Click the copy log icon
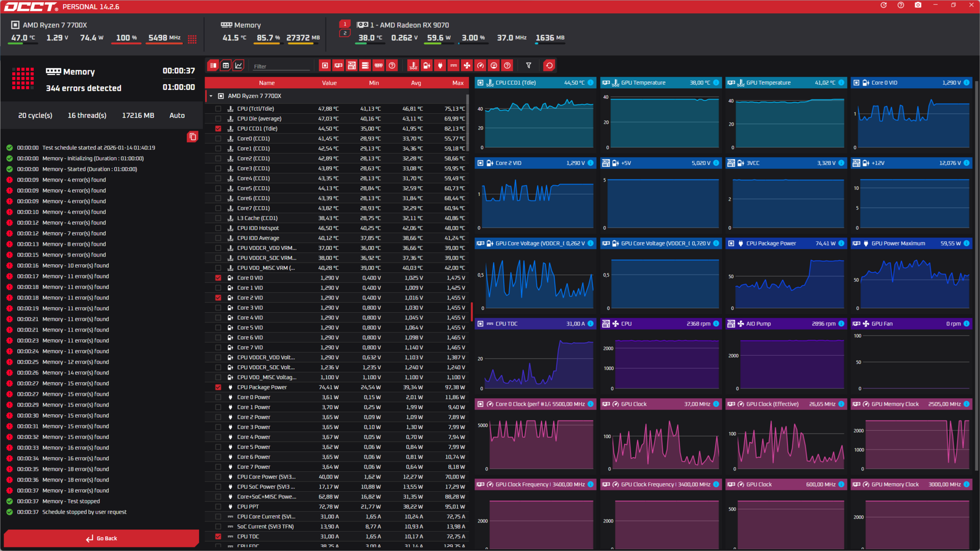 (192, 137)
